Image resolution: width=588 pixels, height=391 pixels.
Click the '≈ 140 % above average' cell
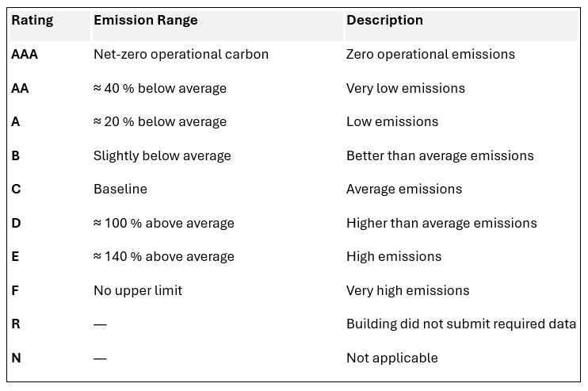point(164,256)
